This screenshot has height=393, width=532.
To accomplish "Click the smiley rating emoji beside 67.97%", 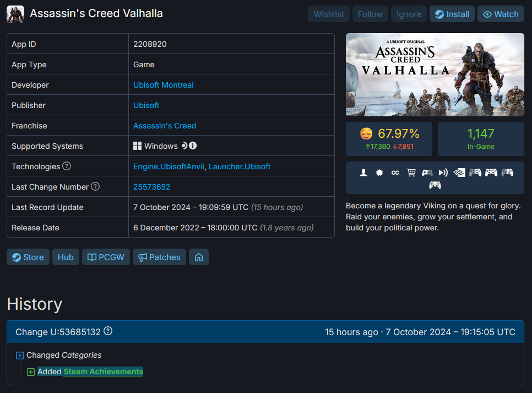I will [x=366, y=133].
